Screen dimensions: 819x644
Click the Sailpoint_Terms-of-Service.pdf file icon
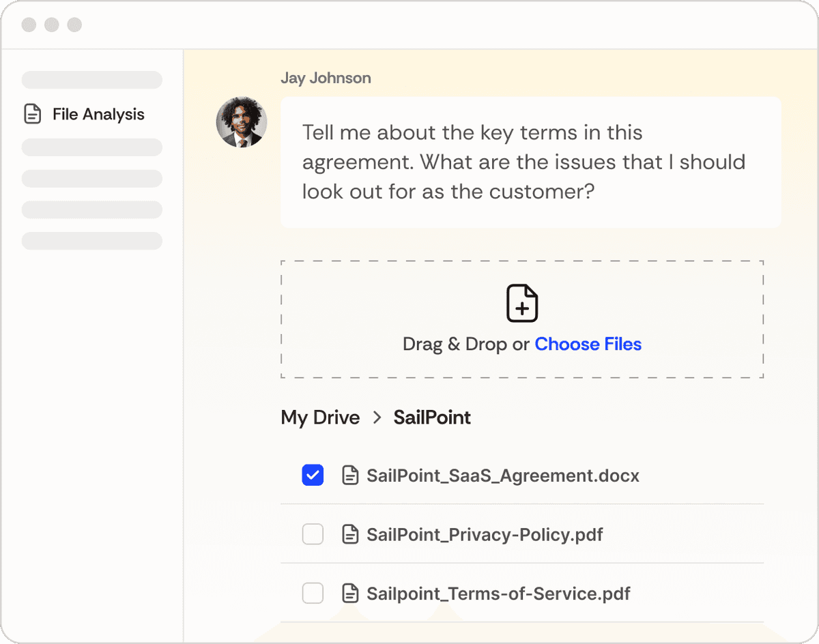[x=350, y=594]
